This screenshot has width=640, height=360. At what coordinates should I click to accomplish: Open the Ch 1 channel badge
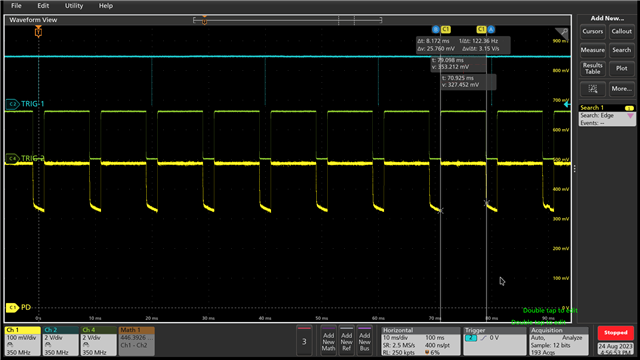(x=22, y=341)
